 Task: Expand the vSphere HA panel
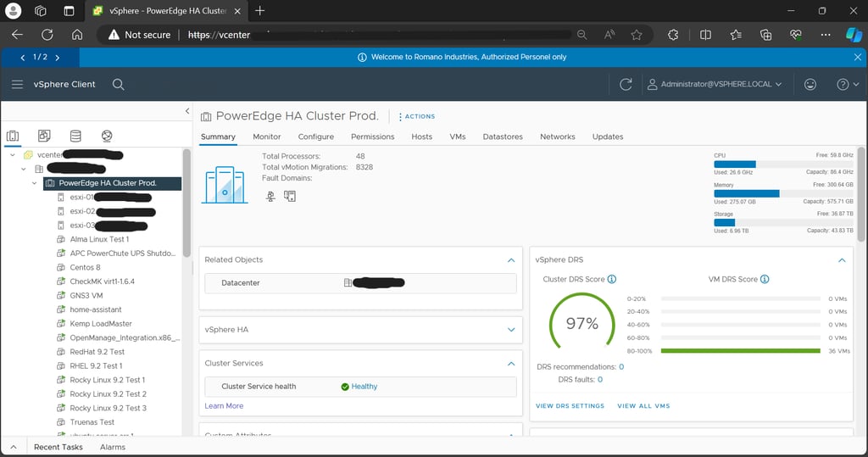511,329
